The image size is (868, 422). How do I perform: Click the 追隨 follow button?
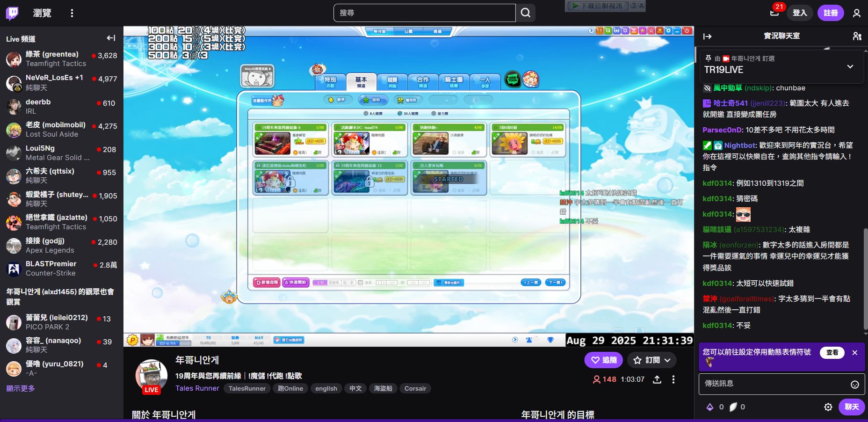[x=603, y=360]
